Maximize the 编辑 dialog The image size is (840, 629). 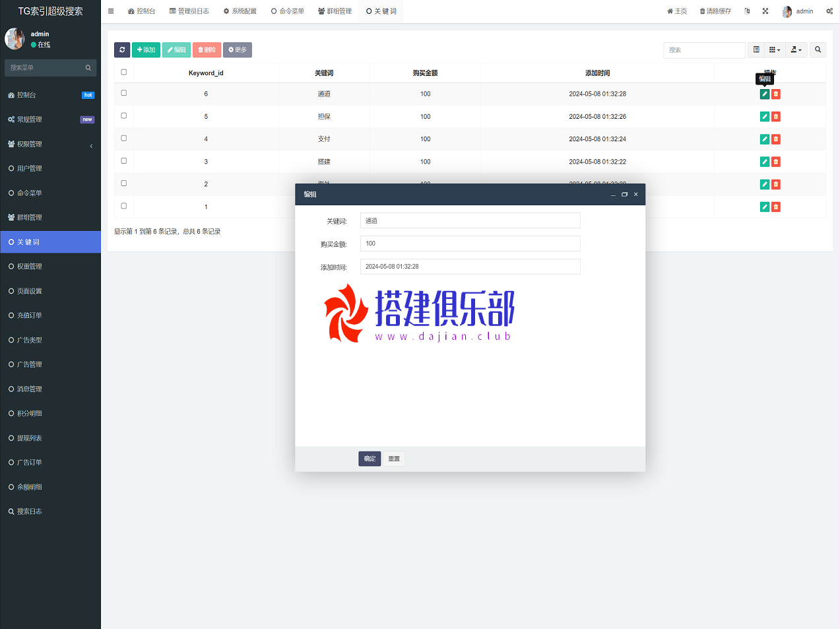point(624,195)
